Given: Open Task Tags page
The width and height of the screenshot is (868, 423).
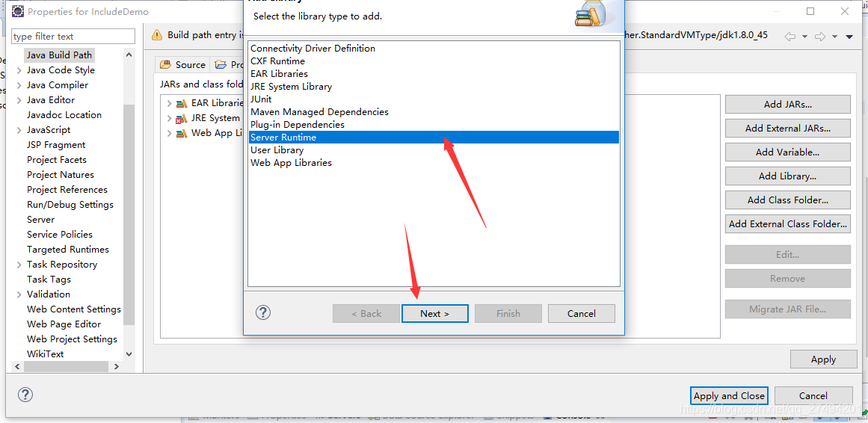Looking at the screenshot, I should click(49, 279).
